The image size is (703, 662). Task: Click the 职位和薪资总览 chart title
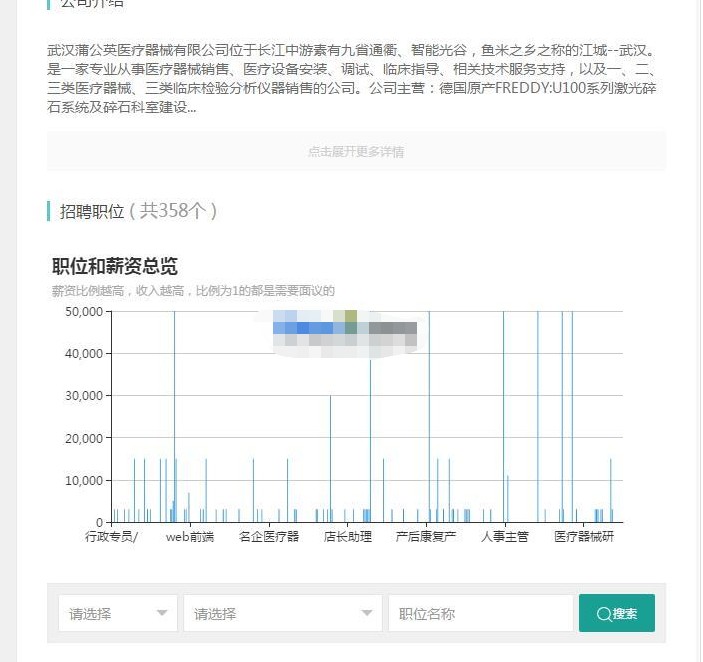pyautogui.click(x=115, y=266)
